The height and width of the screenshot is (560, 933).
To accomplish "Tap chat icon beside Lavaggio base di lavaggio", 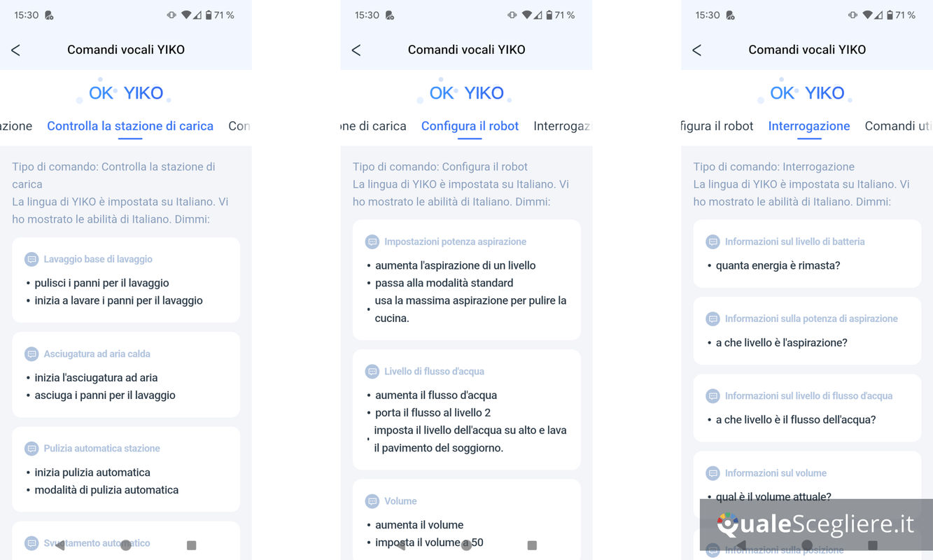I will [x=31, y=259].
